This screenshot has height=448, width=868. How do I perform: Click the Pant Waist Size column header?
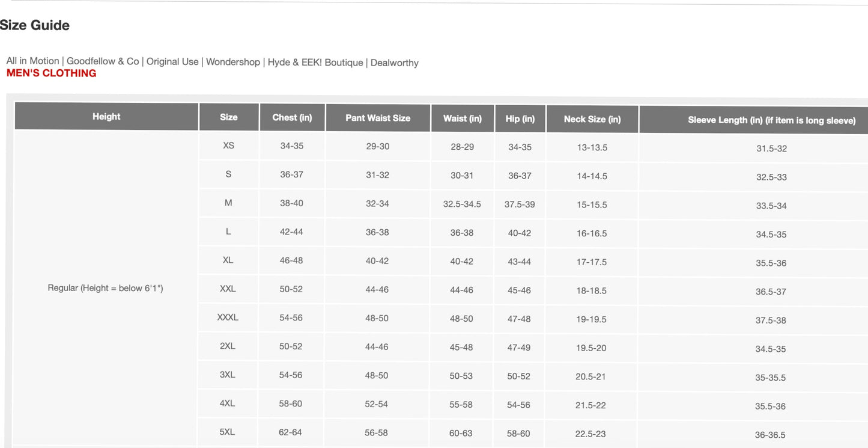378,118
